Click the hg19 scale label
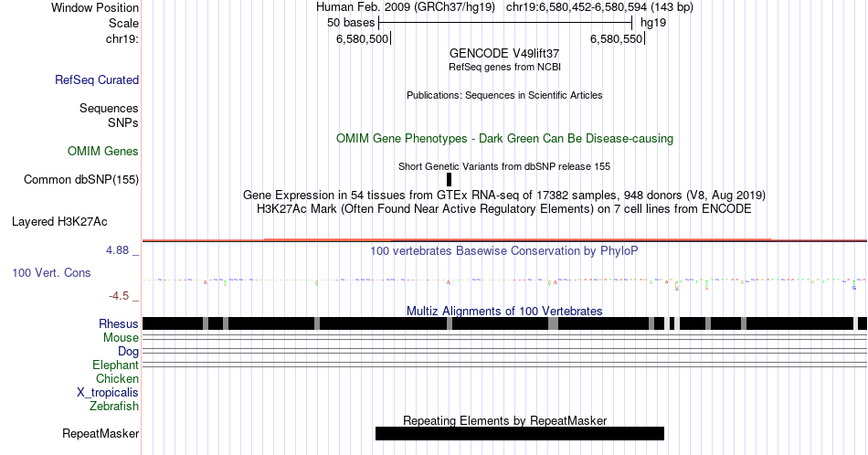 click(x=653, y=23)
